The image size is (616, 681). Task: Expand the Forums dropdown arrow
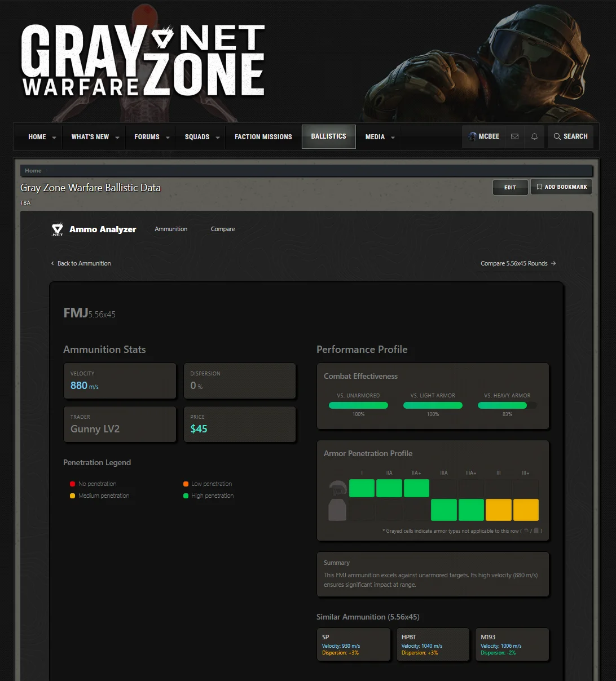[x=168, y=137]
